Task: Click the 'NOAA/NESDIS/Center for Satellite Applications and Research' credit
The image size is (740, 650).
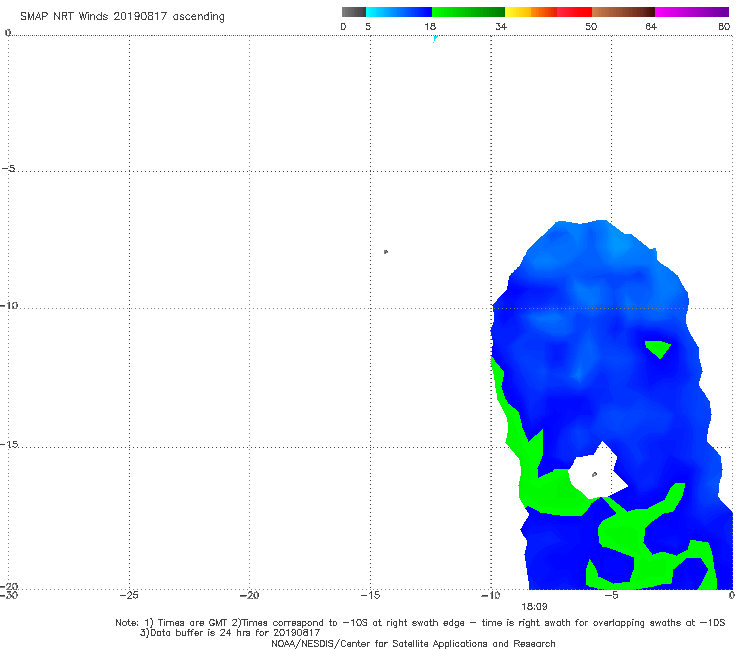Action: coord(413,644)
